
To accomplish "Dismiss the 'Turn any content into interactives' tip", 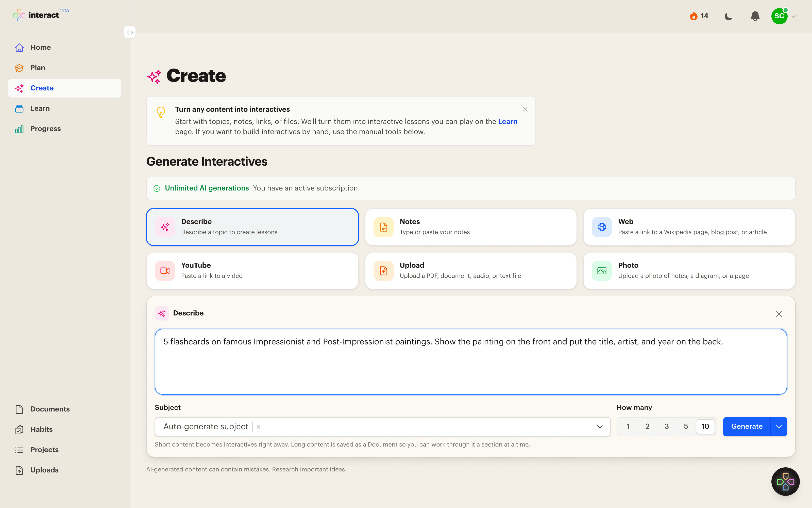I will [525, 109].
